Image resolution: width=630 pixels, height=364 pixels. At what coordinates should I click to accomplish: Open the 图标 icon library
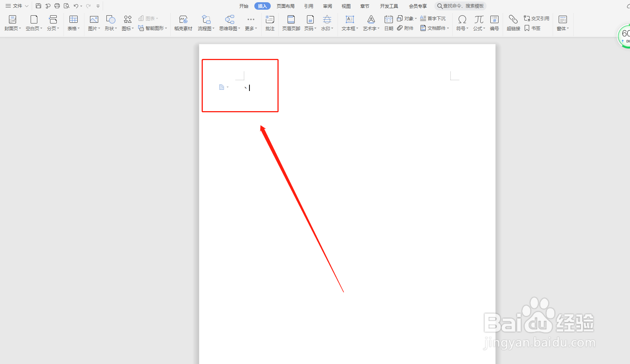[128, 23]
